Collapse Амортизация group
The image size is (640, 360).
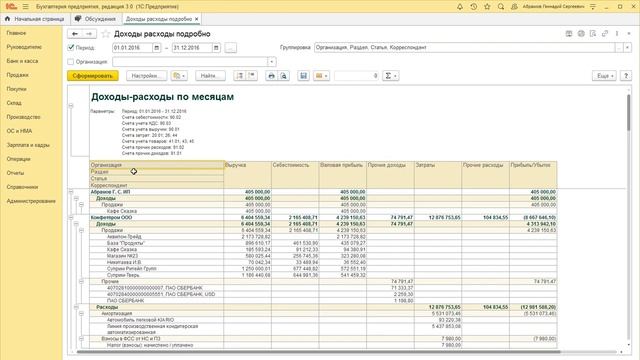click(81, 313)
